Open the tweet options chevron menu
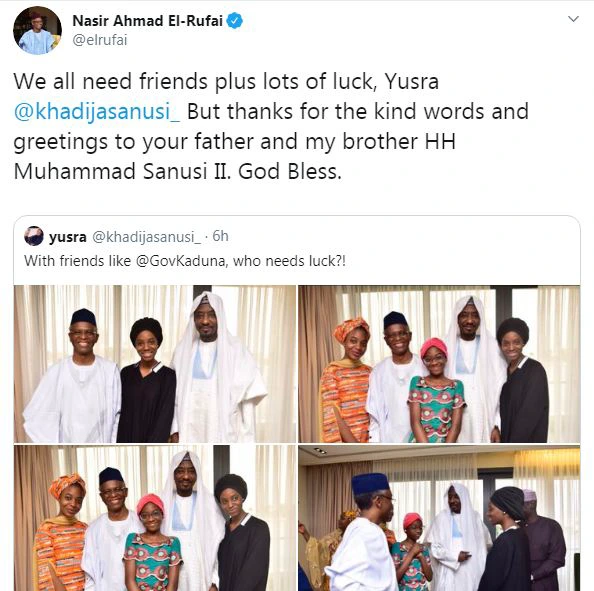 coord(574,19)
